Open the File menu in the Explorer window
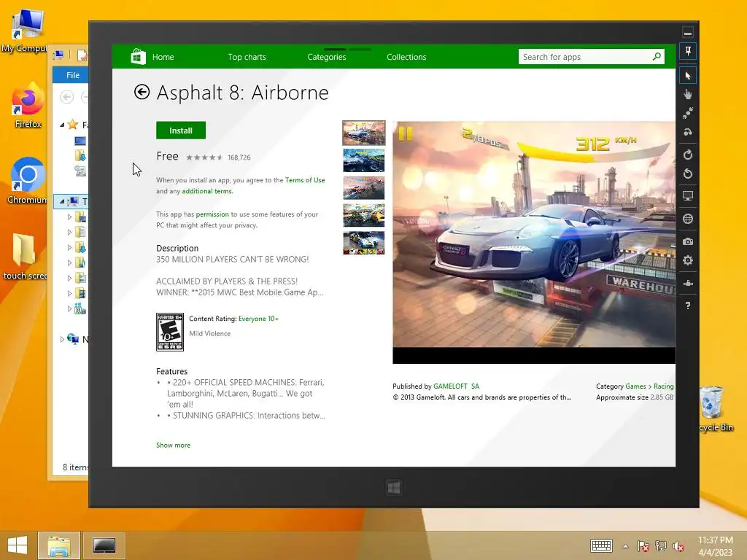The width and height of the screenshot is (747, 560). coord(72,75)
